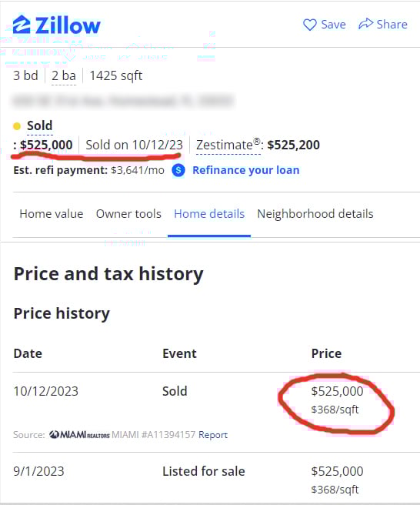Select the Home details tab
420x505 pixels.
point(209,214)
